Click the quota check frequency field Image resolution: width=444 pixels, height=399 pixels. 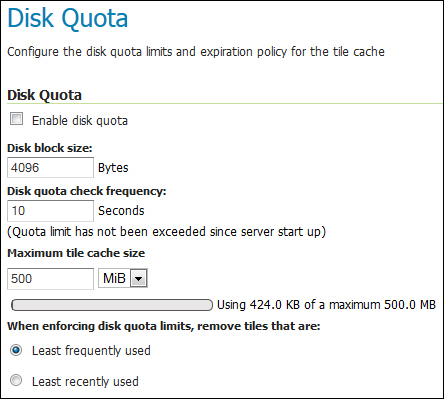(x=50, y=211)
